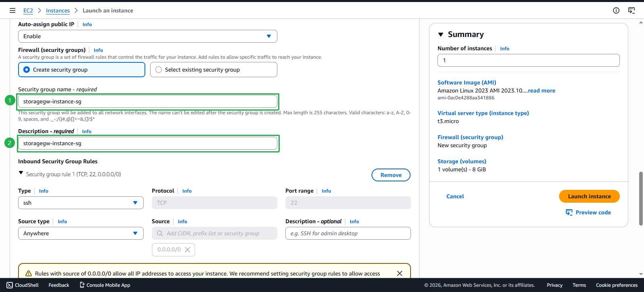The image size is (644, 292).
Task: Collapse Security group rule 1
Action: point(21,173)
